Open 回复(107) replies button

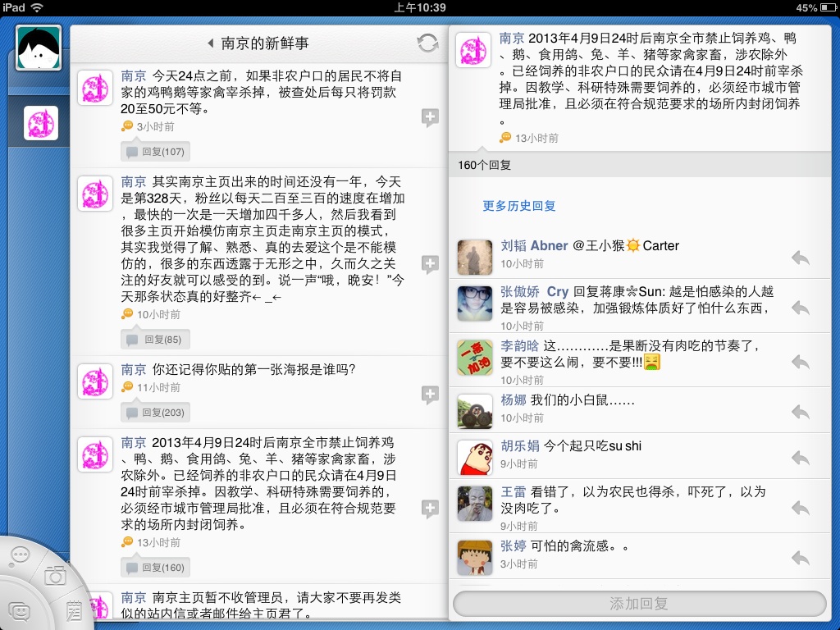155,152
